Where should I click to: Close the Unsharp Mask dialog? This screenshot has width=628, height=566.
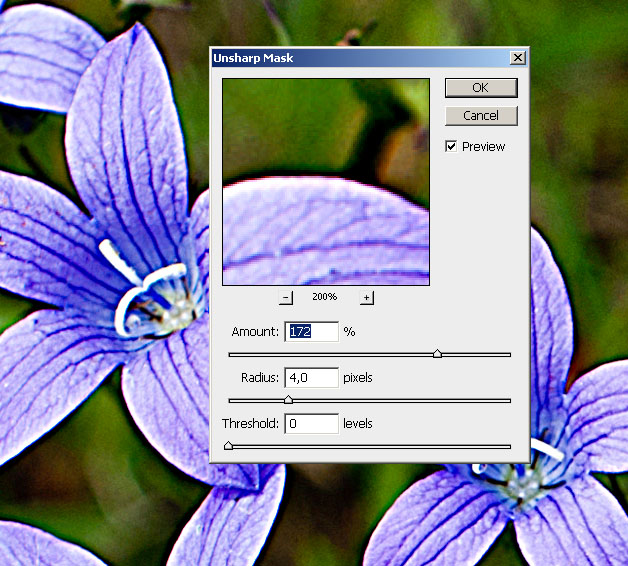coord(518,58)
